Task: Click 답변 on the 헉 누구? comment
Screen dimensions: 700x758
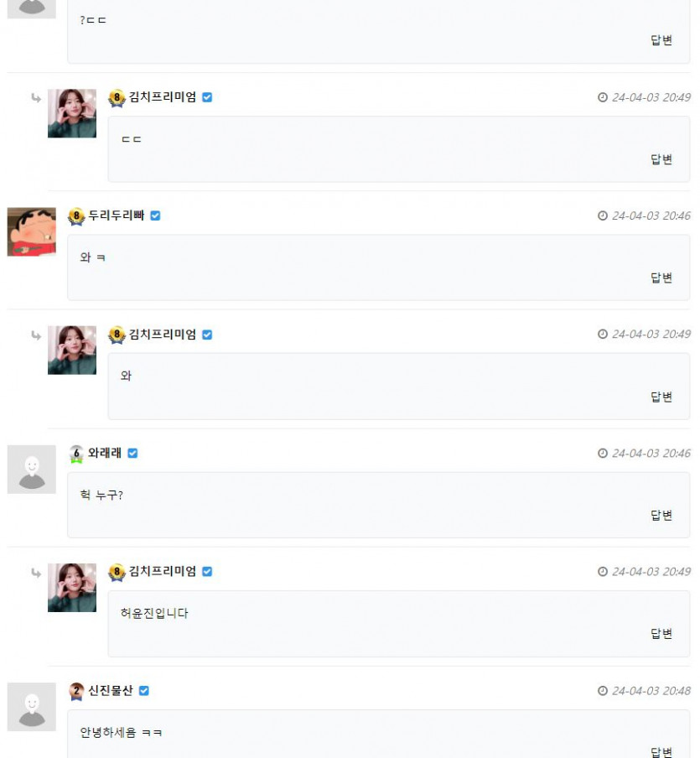Action: (x=661, y=516)
